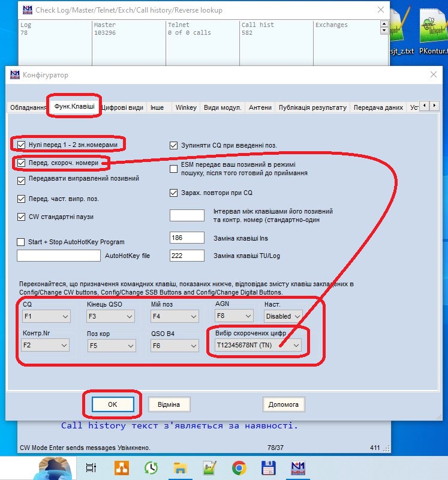The height and width of the screenshot is (480, 448).
Task: Click the orange network diagram taskbar icon
Action: [121, 467]
